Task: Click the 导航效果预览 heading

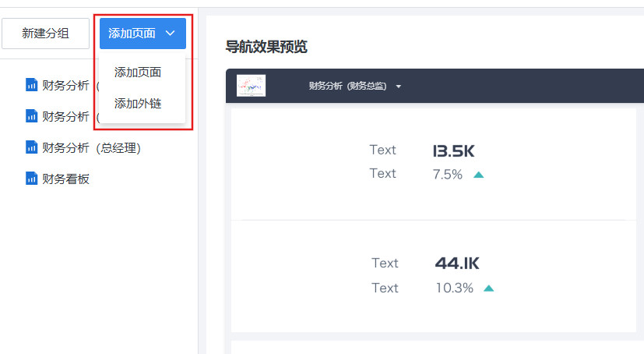Action: (x=266, y=47)
